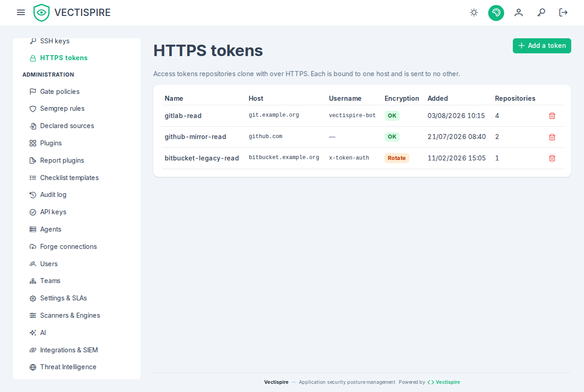
Task: Log out using the exit icon
Action: coord(563,12)
